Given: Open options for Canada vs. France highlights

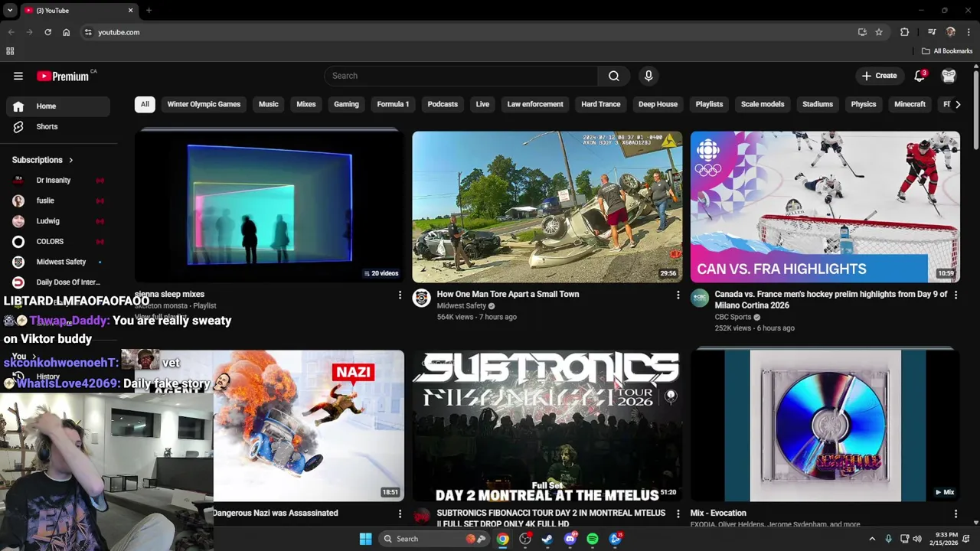Looking at the screenshot, I should [x=955, y=295].
